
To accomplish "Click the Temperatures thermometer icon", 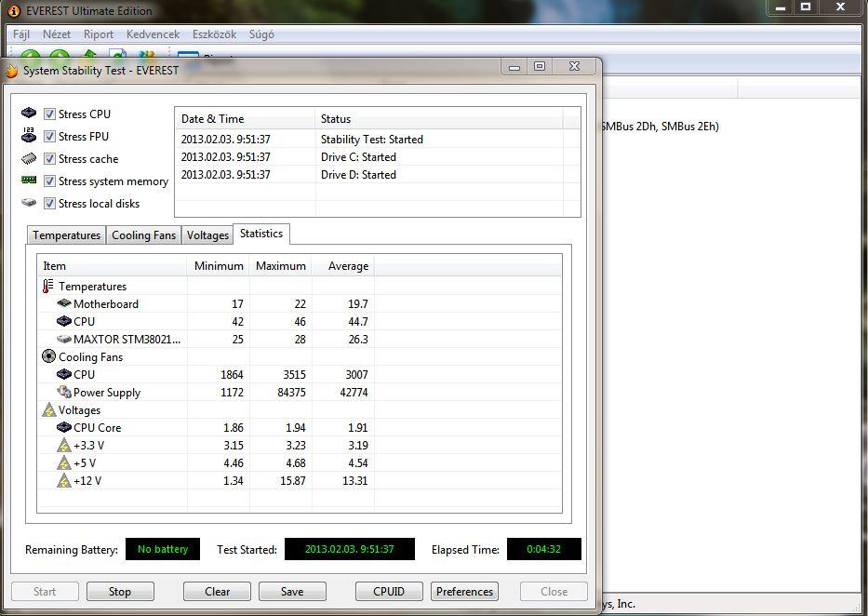I will (x=48, y=287).
